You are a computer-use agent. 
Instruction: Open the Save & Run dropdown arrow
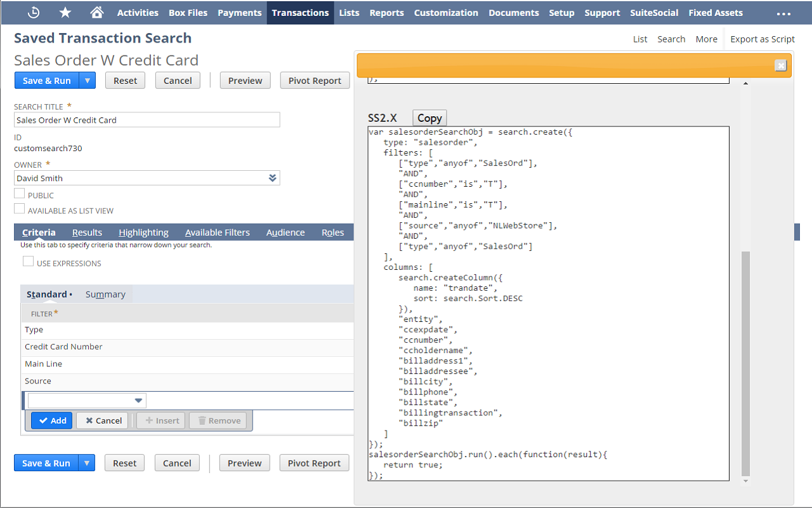[x=87, y=80]
